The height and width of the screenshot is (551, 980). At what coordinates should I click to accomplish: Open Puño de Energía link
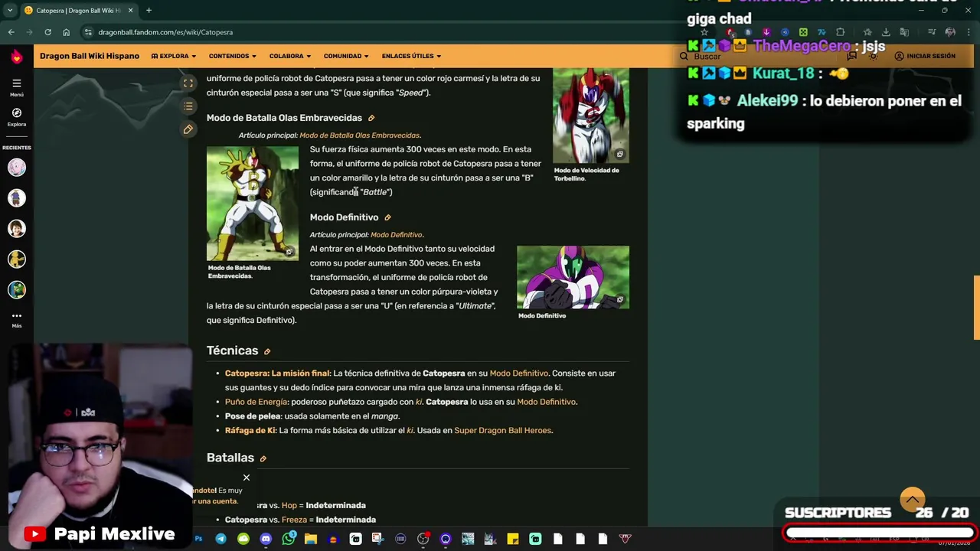click(256, 402)
